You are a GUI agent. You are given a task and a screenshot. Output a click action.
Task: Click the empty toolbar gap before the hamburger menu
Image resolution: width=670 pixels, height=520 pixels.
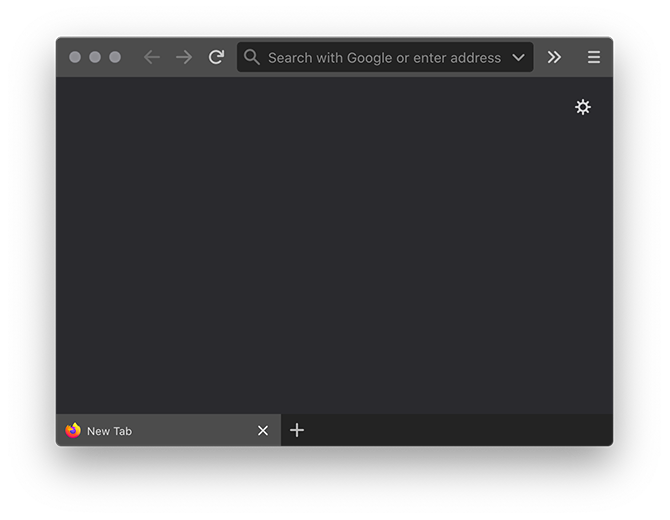[575, 58]
